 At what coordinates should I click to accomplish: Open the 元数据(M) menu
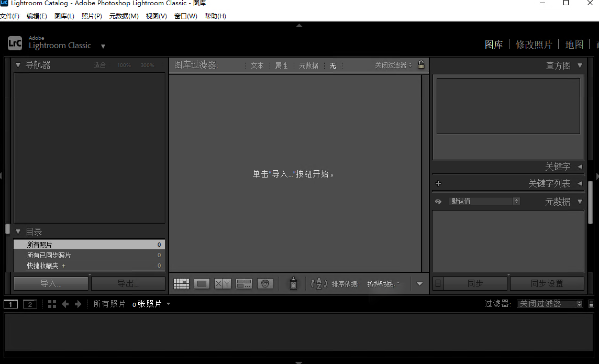(124, 16)
